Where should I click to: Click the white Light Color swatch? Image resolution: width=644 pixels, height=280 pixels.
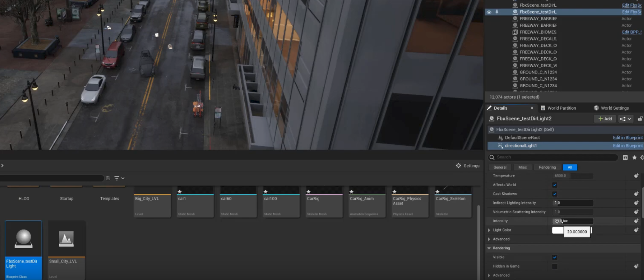coord(558,230)
